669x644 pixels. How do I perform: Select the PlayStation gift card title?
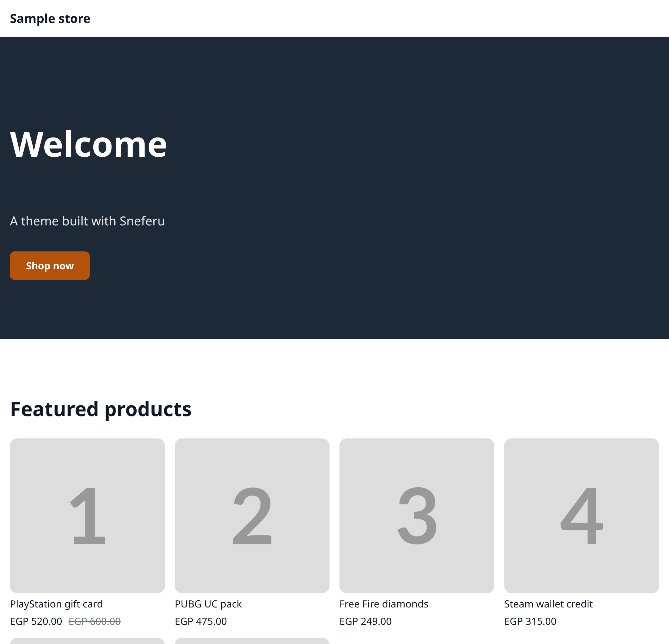pyautogui.click(x=56, y=604)
